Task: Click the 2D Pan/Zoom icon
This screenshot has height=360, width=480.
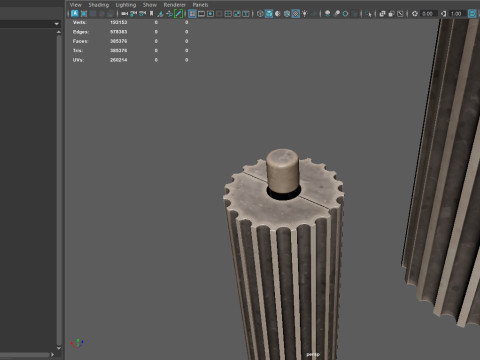Action: click(x=169, y=13)
